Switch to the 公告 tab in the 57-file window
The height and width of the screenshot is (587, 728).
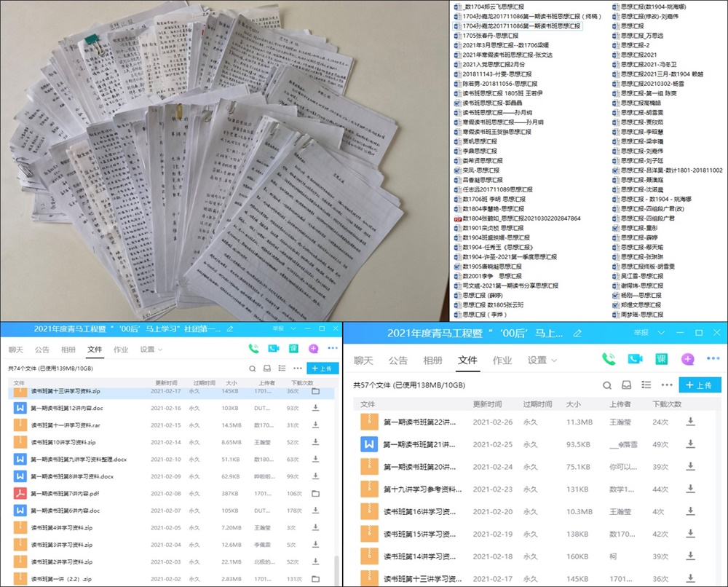398,360
